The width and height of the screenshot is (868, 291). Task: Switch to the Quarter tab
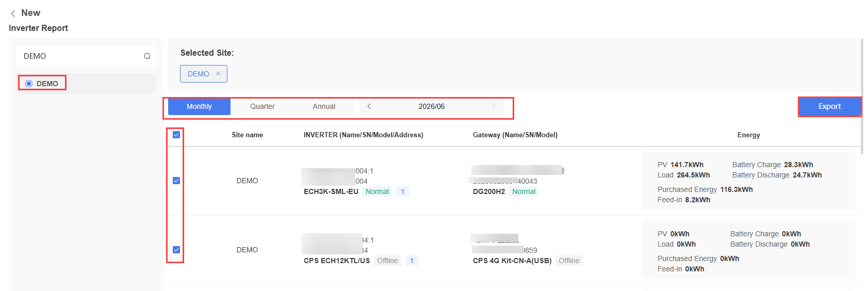(x=262, y=106)
